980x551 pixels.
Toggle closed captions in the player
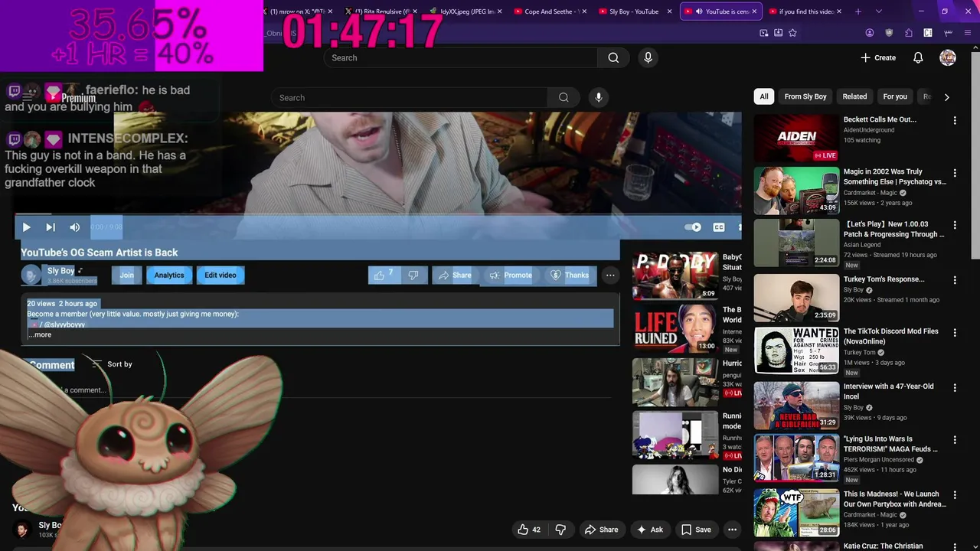coord(719,227)
